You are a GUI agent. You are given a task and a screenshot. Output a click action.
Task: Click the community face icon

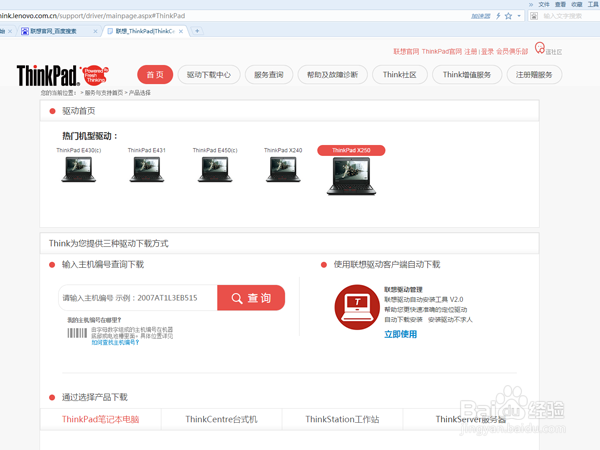pyautogui.click(x=540, y=48)
